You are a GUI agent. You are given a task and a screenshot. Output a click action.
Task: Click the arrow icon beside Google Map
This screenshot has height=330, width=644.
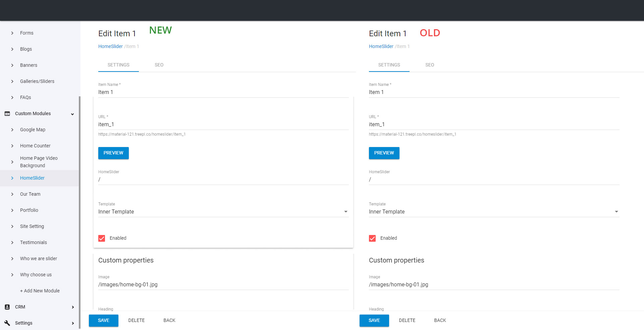(12, 130)
